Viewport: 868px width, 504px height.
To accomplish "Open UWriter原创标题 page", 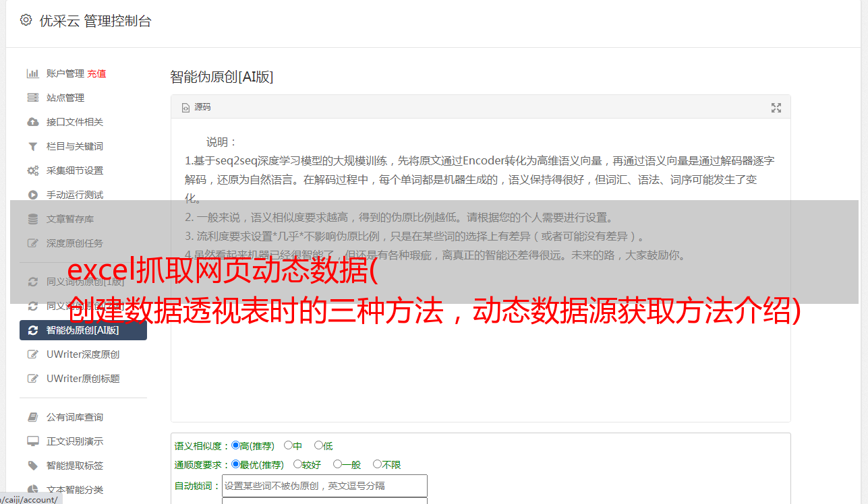I will coord(83,379).
